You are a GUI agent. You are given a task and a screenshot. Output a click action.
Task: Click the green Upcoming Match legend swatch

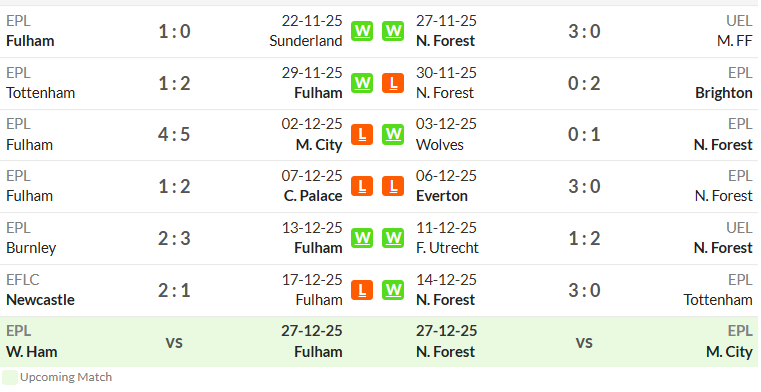point(10,377)
